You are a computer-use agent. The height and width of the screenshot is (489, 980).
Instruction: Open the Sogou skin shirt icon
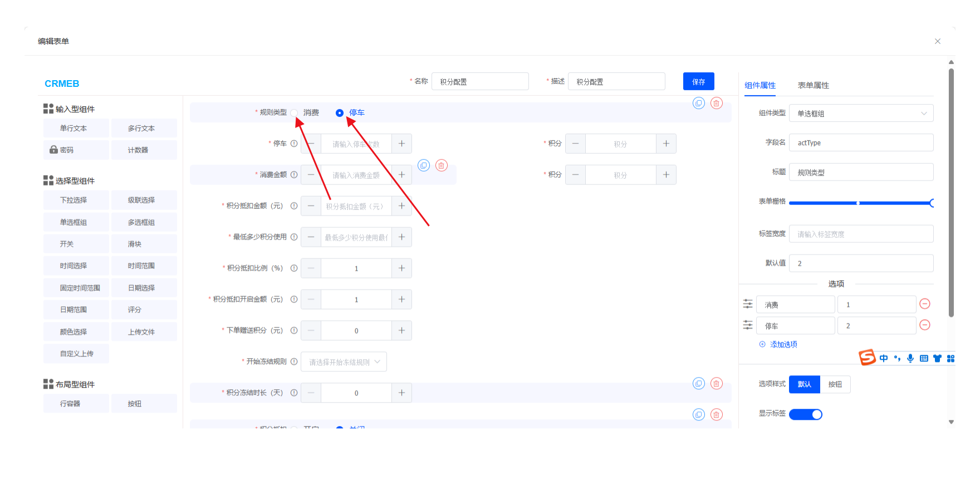tap(938, 358)
